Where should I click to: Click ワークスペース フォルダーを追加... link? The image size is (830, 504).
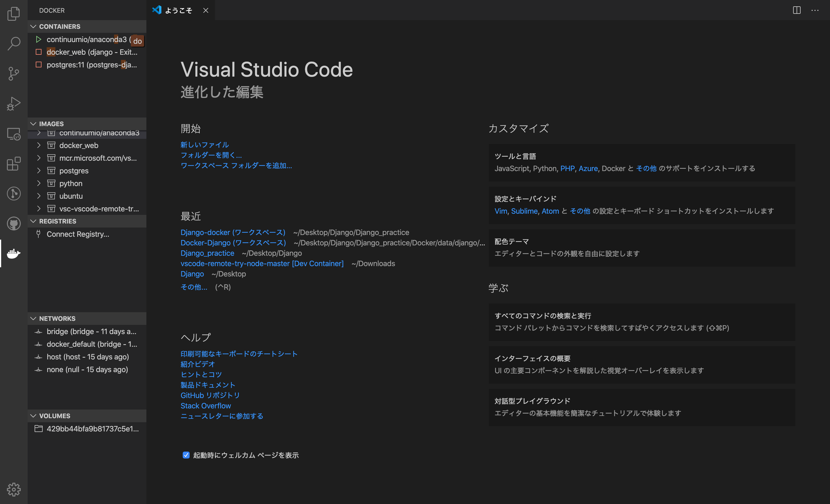click(x=236, y=166)
